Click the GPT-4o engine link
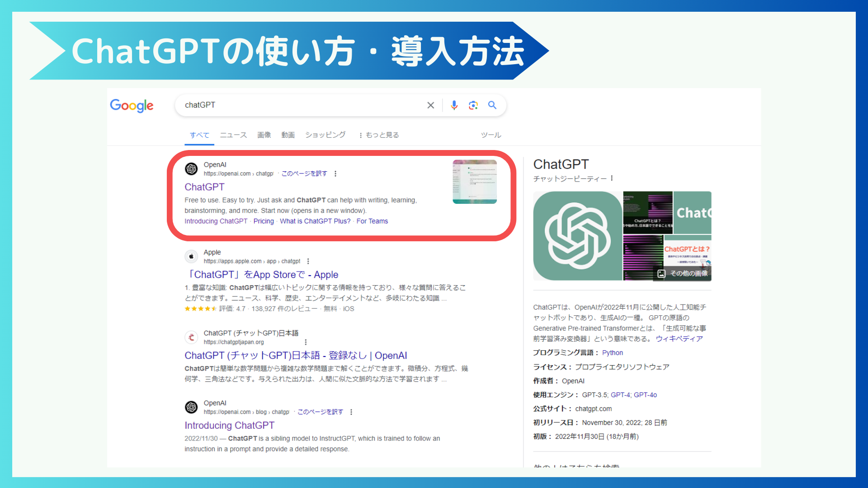The image size is (868, 488). tap(645, 395)
